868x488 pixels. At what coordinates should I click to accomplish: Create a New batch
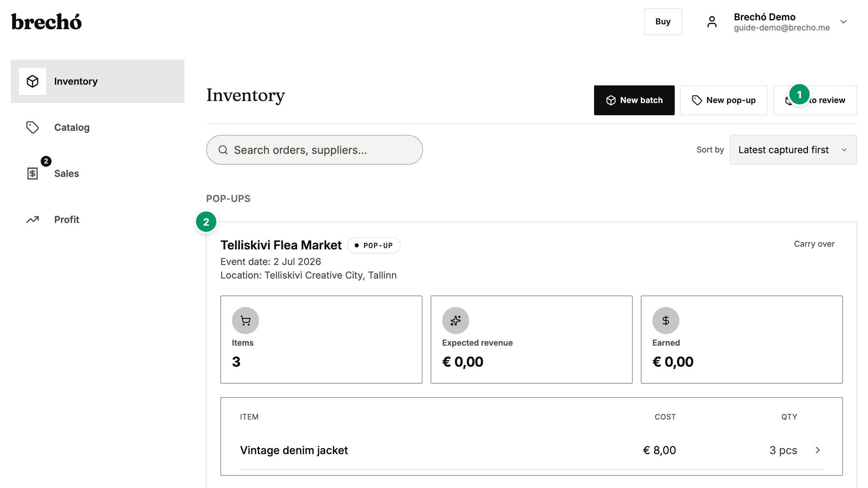(634, 100)
